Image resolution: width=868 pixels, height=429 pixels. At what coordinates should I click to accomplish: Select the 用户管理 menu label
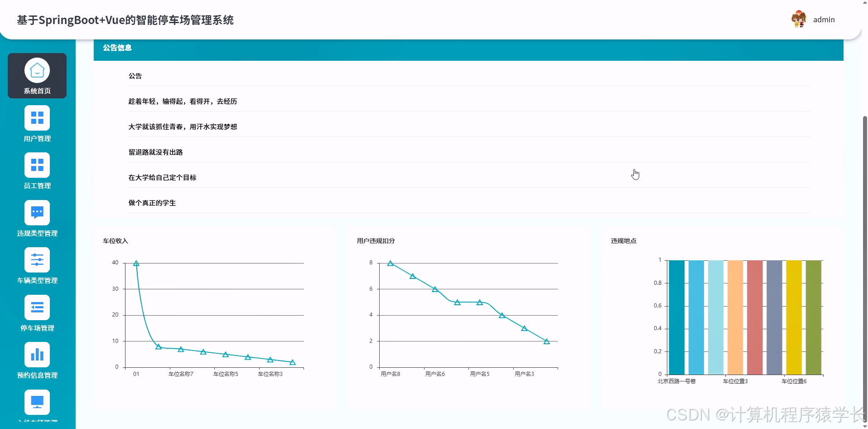37,139
